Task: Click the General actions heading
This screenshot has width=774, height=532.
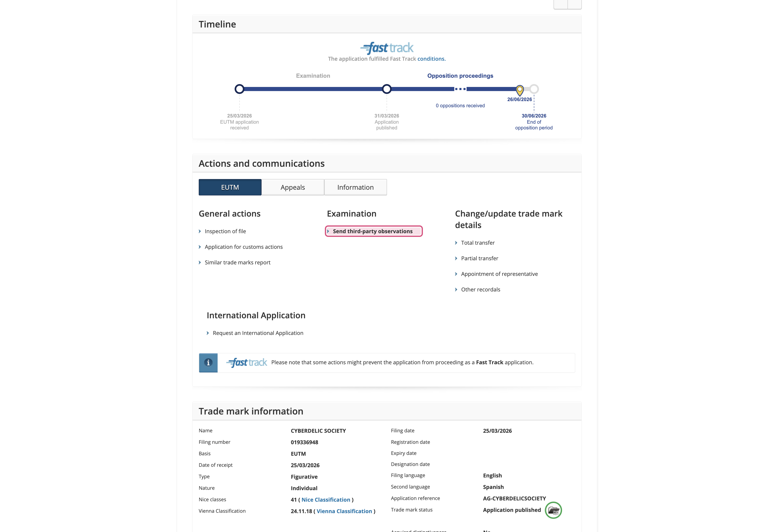Action: click(229, 214)
